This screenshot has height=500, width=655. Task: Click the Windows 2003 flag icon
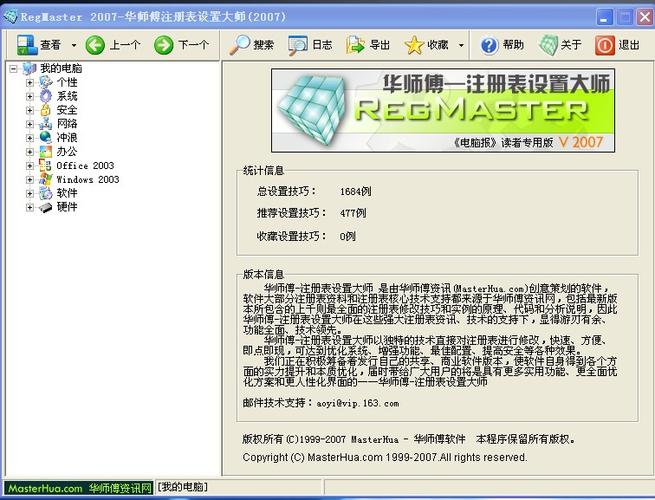click(x=46, y=179)
